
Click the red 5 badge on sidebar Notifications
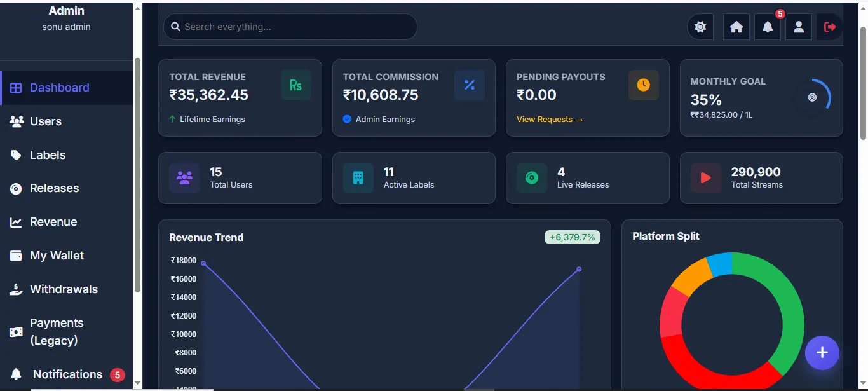click(117, 374)
